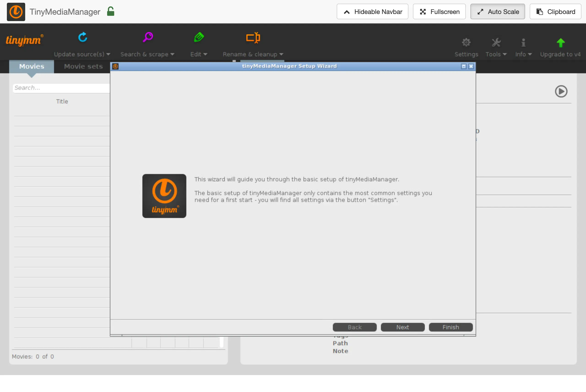The width and height of the screenshot is (586, 392).
Task: Click the green Edit pencil icon
Action: click(x=199, y=38)
